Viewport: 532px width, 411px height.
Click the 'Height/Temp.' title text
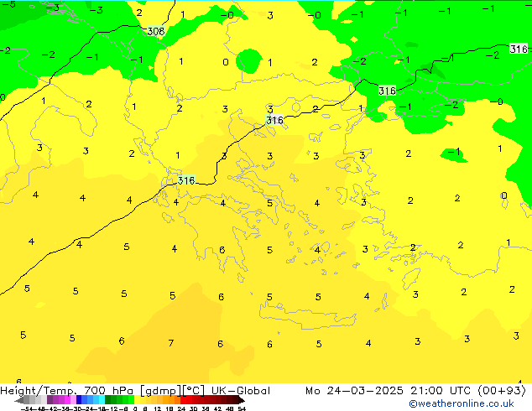click(38, 391)
